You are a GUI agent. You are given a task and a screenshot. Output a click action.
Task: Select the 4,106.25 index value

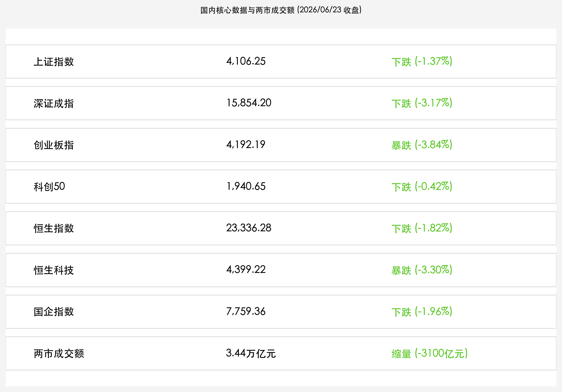(x=246, y=61)
